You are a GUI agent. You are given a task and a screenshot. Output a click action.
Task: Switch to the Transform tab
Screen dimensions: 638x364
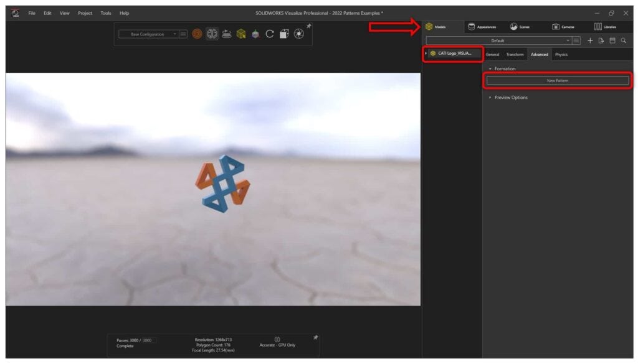[x=516, y=54]
